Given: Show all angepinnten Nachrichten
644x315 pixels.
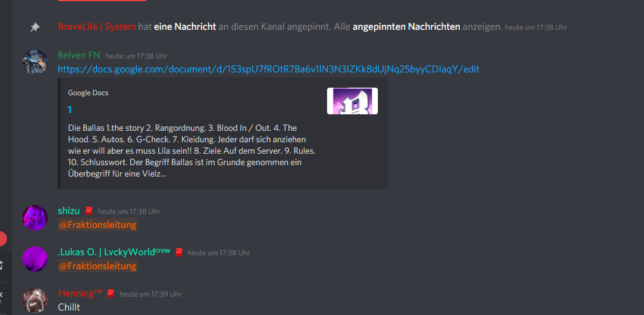Looking at the screenshot, I should tap(406, 27).
